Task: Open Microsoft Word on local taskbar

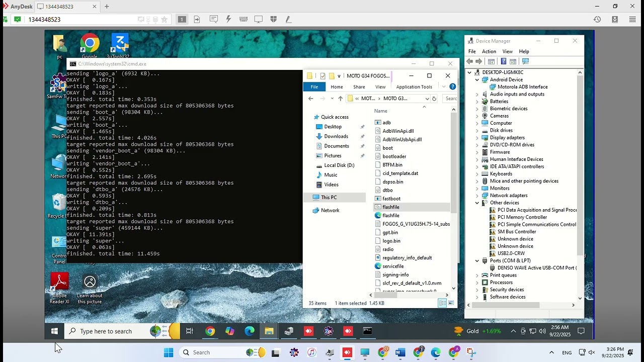Action: click(400, 352)
